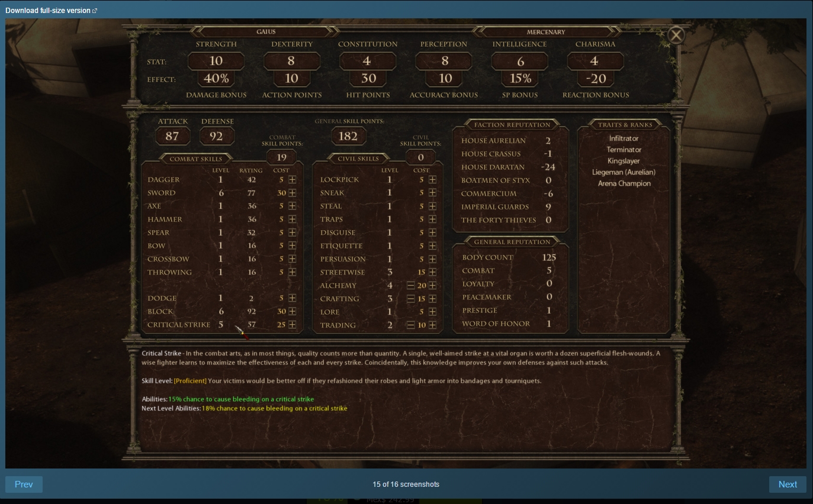This screenshot has height=504, width=813.
Task: Go to the next screenshot with Next
Action: click(788, 484)
